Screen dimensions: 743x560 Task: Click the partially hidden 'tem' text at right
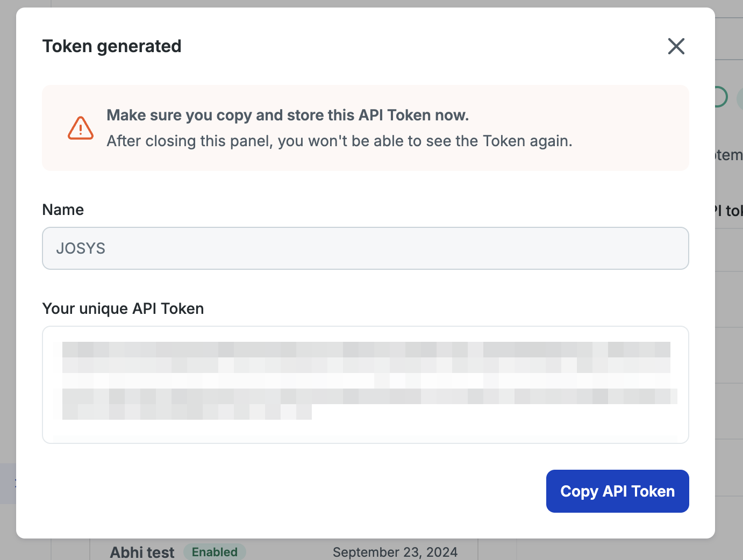(730, 155)
